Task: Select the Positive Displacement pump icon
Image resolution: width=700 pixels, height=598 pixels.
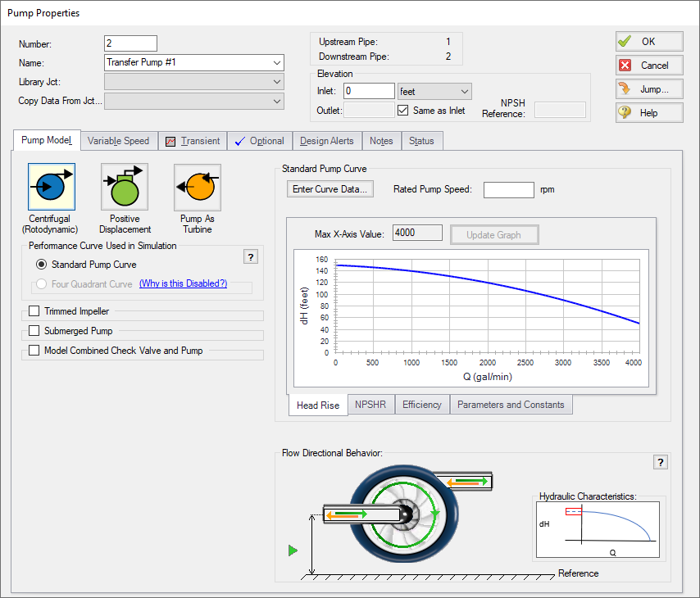Action: pos(124,186)
